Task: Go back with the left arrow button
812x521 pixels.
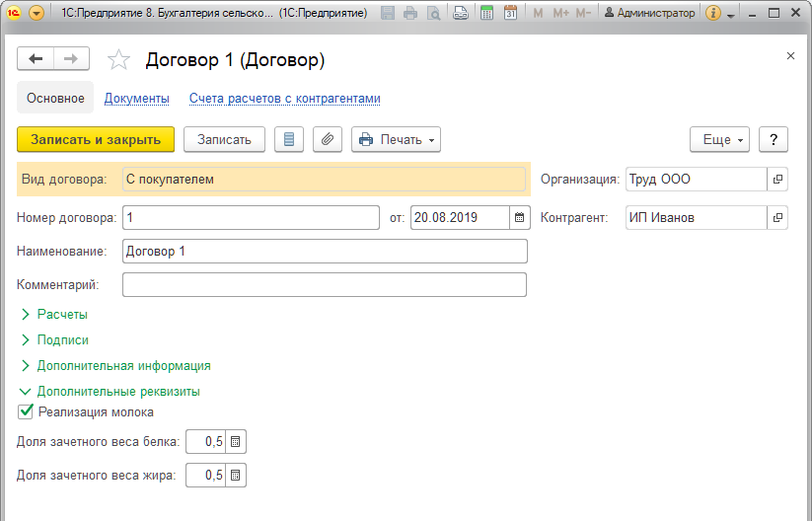Action: click(36, 58)
